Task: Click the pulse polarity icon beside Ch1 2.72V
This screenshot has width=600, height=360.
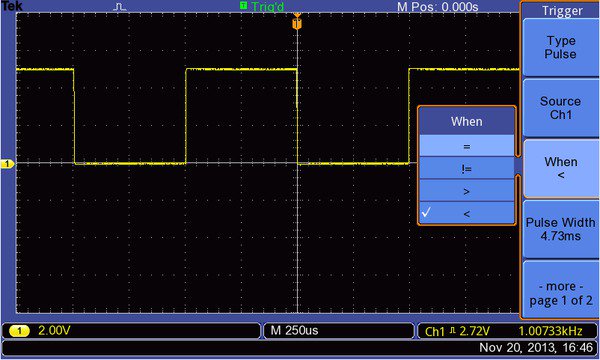Action: coord(453,330)
